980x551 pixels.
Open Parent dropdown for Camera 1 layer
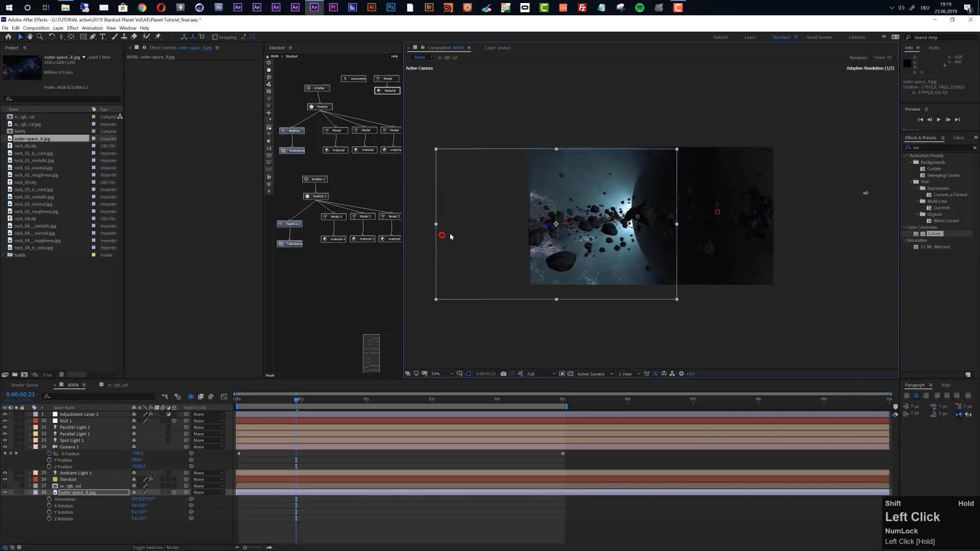[208, 447]
